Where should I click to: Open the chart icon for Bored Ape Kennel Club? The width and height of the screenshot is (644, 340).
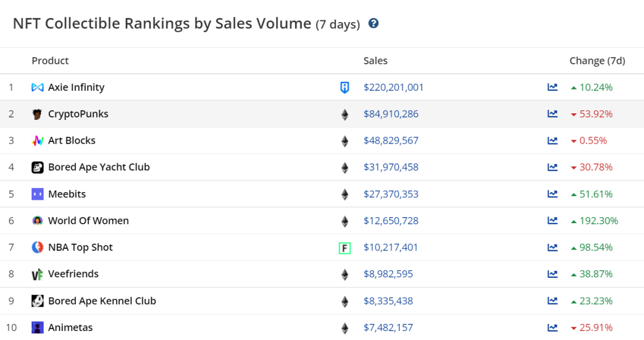tap(552, 301)
